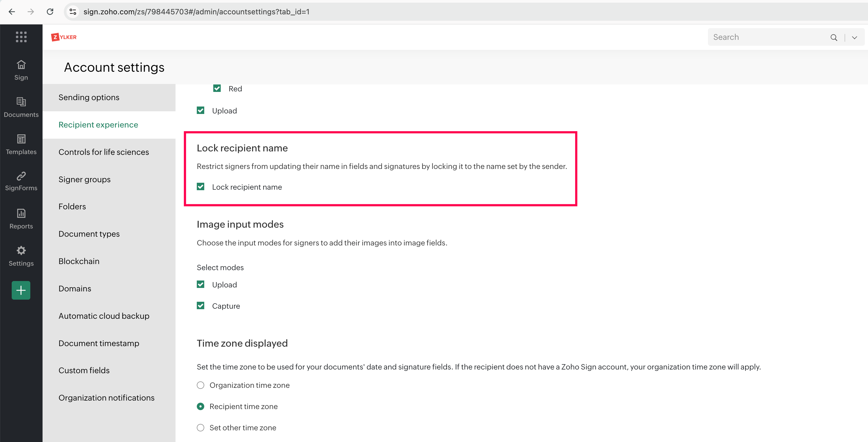The image size is (868, 442).
Task: Expand the search options dropdown arrow
Action: [x=854, y=37]
